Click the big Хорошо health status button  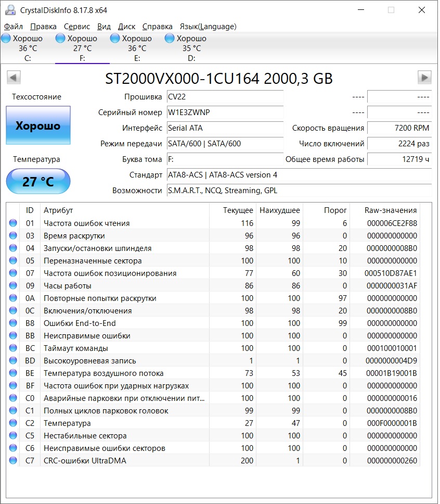pyautogui.click(x=38, y=125)
